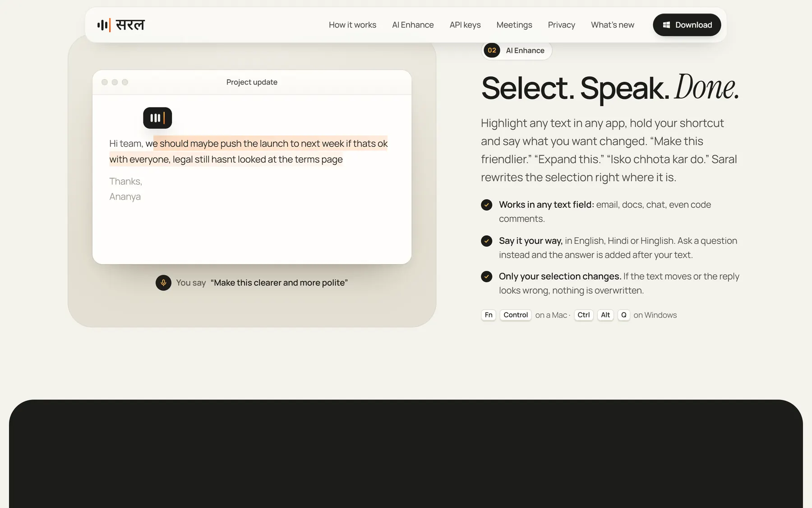The height and width of the screenshot is (508, 812).
Task: Click 'Say it your way,' bold text
Action: 531,241
